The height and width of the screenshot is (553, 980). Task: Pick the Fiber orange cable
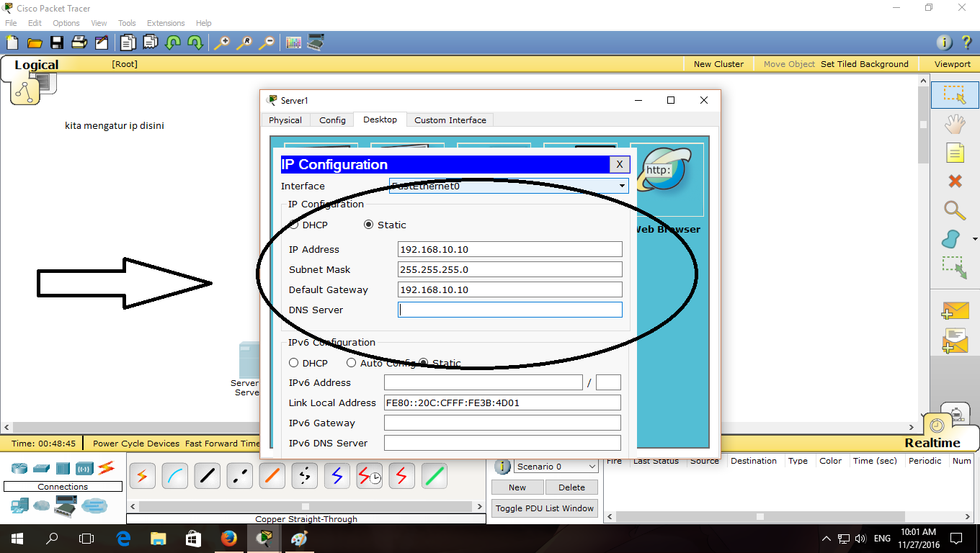[x=272, y=475]
